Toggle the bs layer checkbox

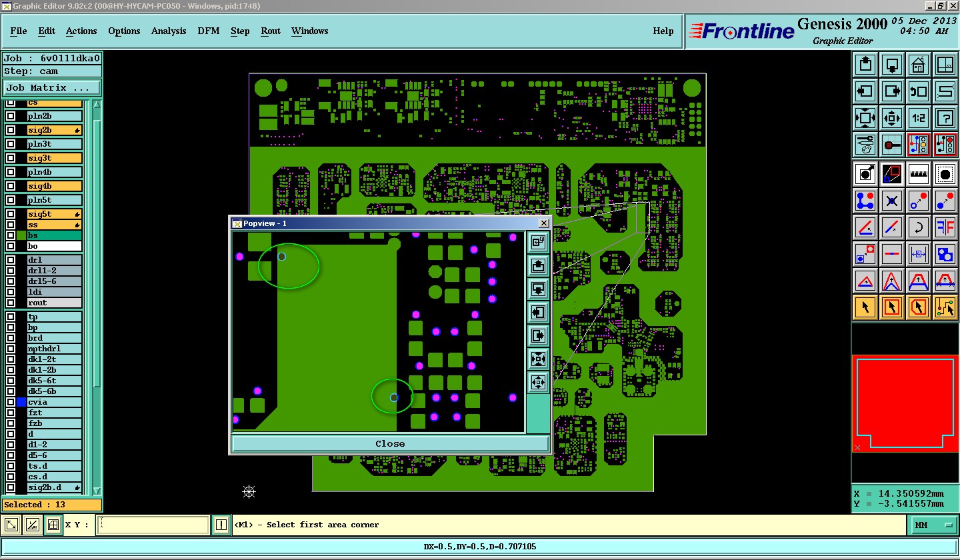tap(11, 235)
